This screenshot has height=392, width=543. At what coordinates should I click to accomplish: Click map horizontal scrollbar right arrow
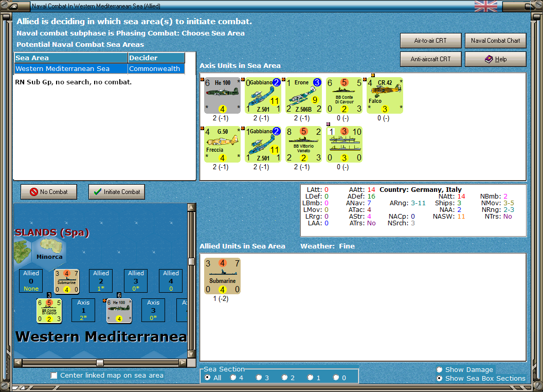[183, 363]
